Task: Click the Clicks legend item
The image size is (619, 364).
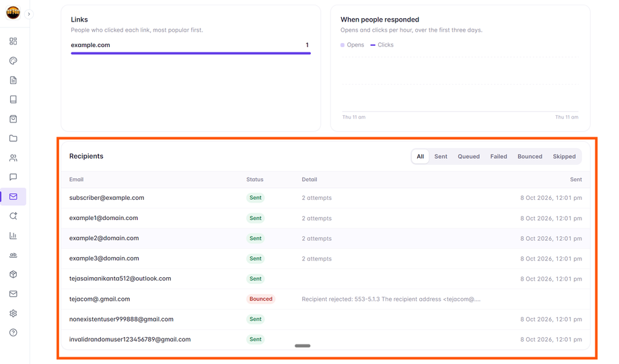Action: click(381, 45)
